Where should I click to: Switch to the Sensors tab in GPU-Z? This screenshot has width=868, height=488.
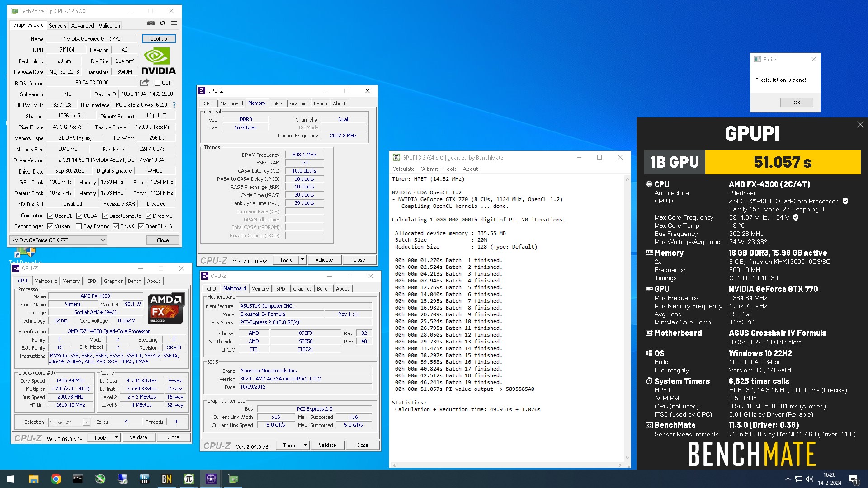click(x=57, y=26)
